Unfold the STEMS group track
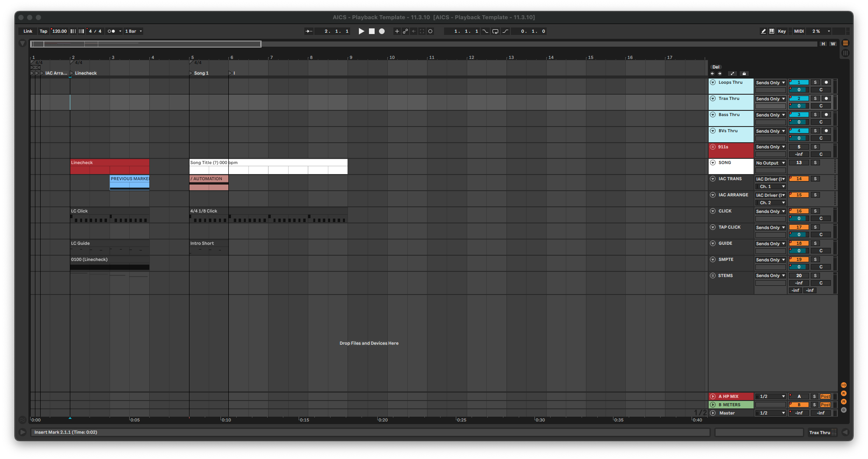The height and width of the screenshot is (459, 868). pos(713,276)
